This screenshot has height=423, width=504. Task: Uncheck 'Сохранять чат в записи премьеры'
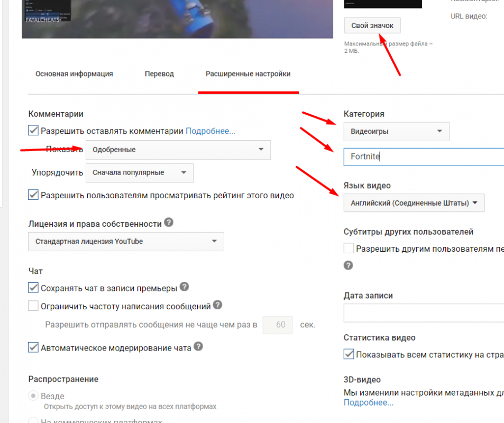(33, 288)
